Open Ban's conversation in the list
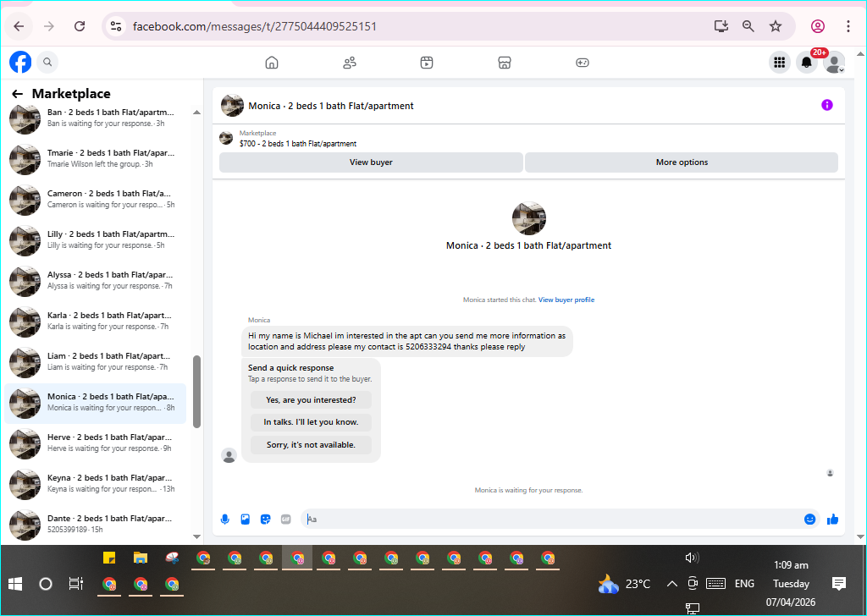The height and width of the screenshot is (616, 867). (x=95, y=118)
